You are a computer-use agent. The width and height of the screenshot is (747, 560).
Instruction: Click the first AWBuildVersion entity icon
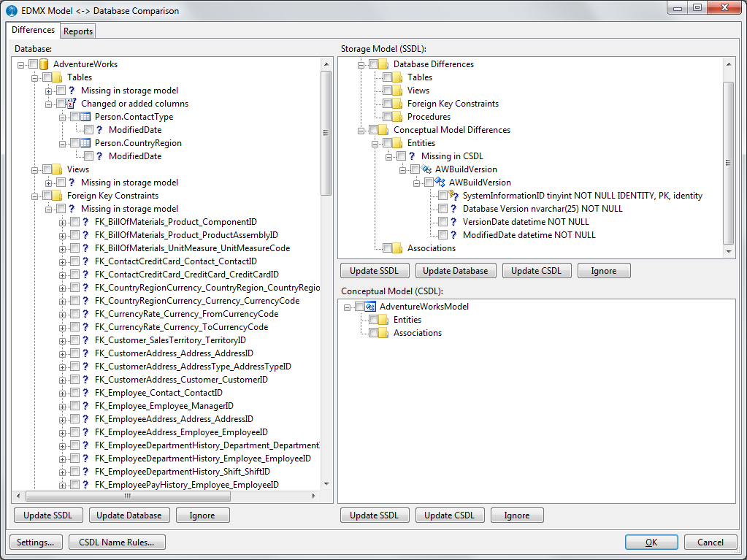pyautogui.click(x=426, y=169)
